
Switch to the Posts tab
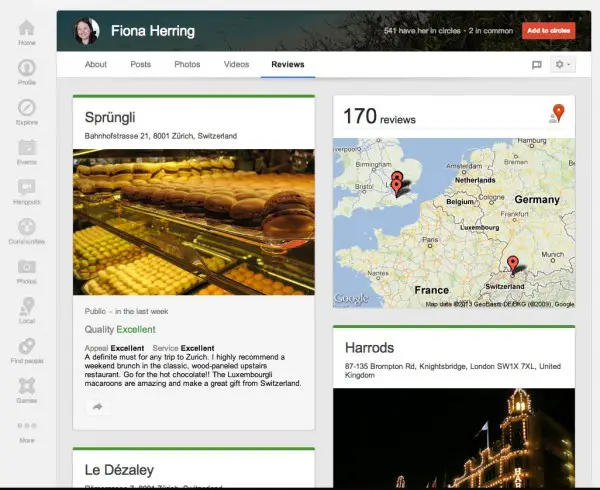tap(140, 64)
